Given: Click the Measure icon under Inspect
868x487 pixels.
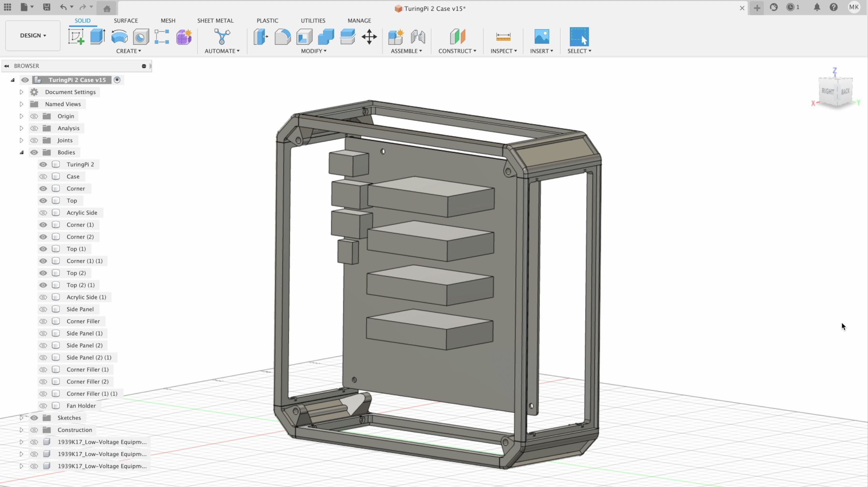Looking at the screenshot, I should click(x=503, y=37).
